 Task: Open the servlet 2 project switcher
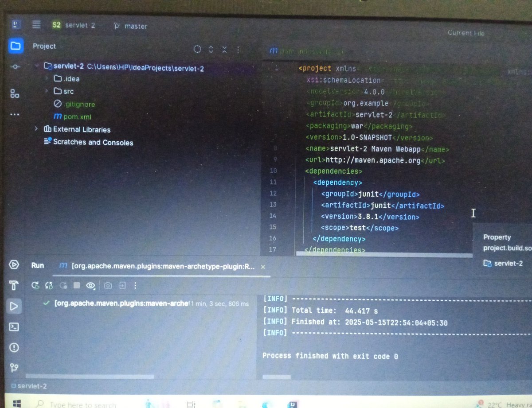click(73, 25)
